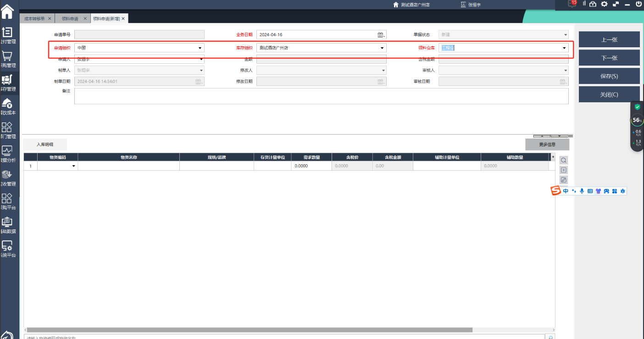Expand the 库存组织 dropdown
The width and height of the screenshot is (644, 339).
point(382,48)
